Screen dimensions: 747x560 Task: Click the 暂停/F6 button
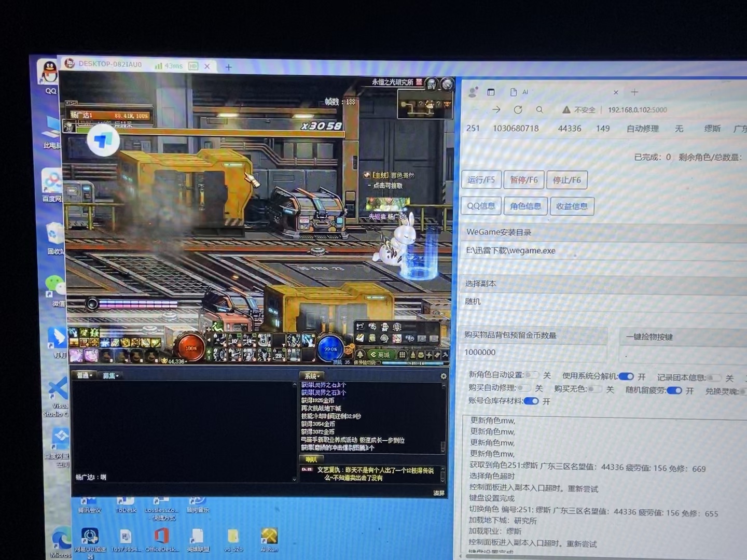coord(524,180)
